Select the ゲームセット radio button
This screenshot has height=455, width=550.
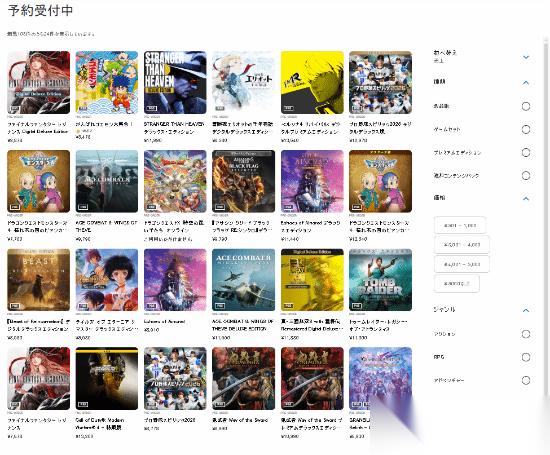point(525,129)
